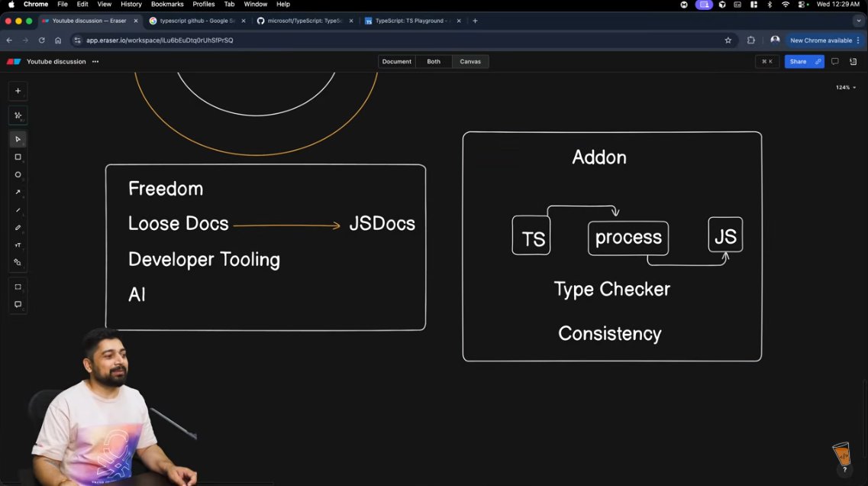Switch to the TypeScript Playground browser tab
This screenshot has height=486, width=868.
pos(412,21)
